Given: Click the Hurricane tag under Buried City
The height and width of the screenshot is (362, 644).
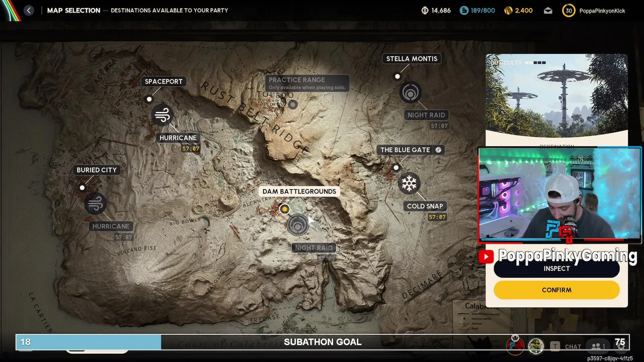Looking at the screenshot, I should 111,226.
